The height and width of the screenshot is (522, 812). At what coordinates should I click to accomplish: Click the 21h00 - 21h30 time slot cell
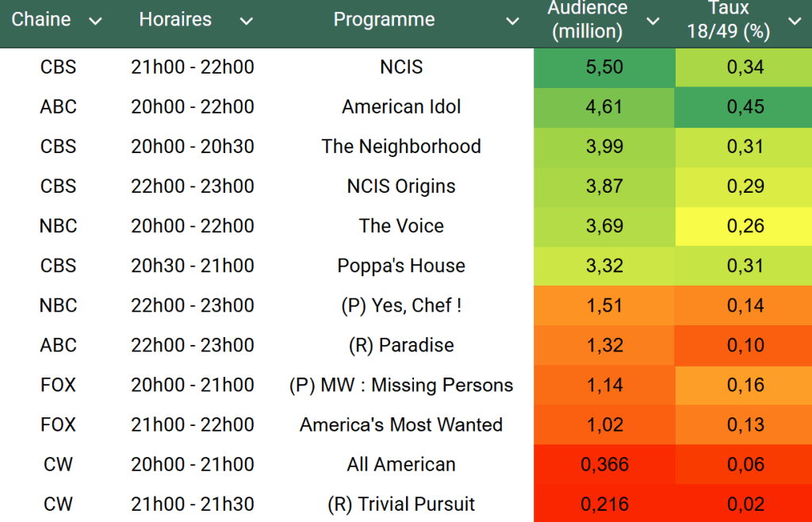coord(193,504)
